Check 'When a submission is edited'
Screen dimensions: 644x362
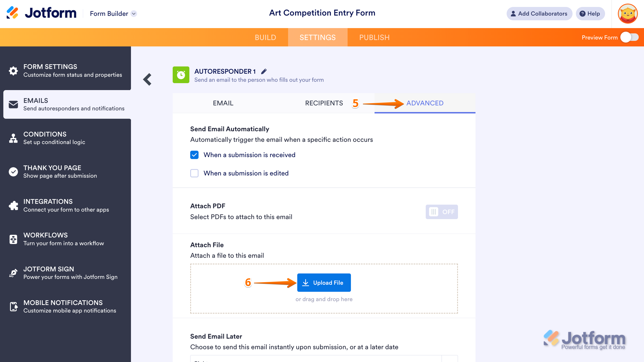[x=194, y=173]
